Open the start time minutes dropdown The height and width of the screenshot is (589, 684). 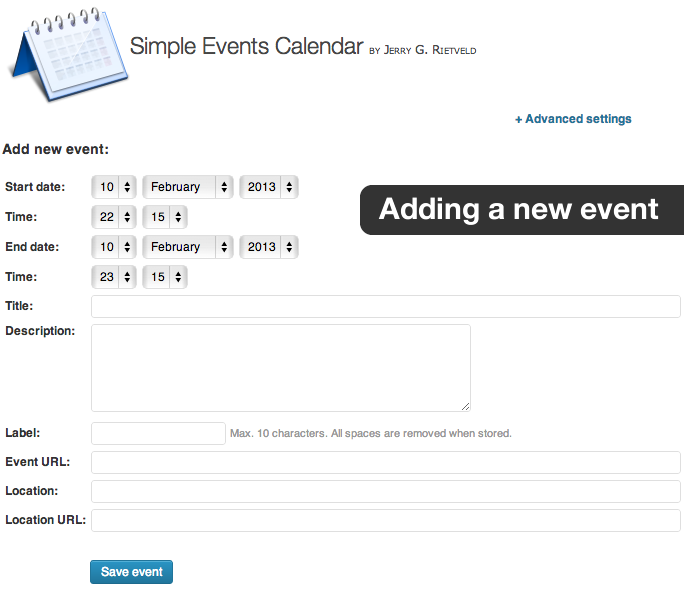(165, 217)
